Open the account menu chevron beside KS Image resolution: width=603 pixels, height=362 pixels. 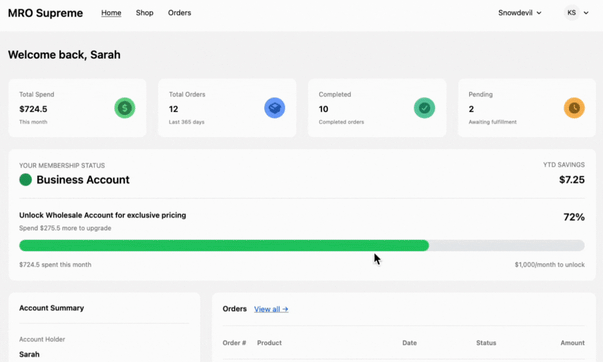[x=586, y=13]
